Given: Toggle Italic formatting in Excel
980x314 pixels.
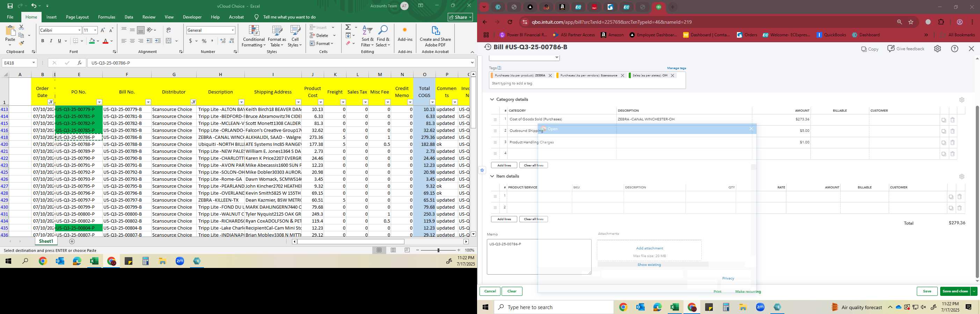Looking at the screenshot, I should point(51,41).
